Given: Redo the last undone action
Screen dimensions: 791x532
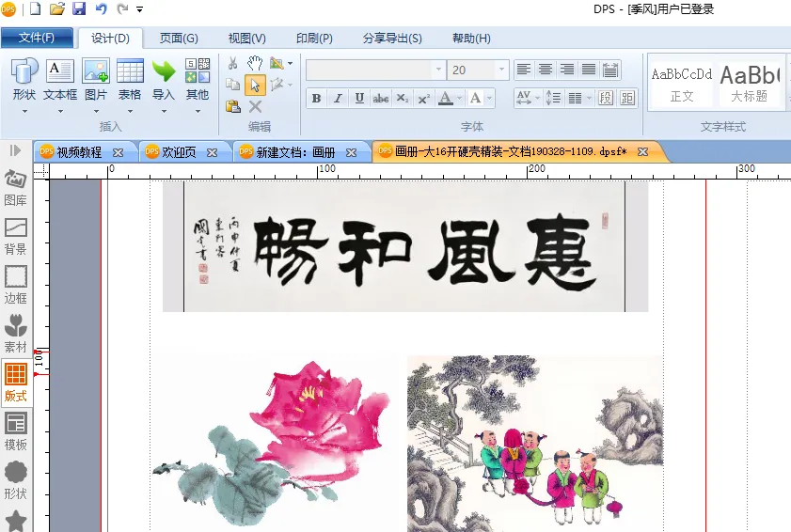Looking at the screenshot, I should [x=122, y=8].
